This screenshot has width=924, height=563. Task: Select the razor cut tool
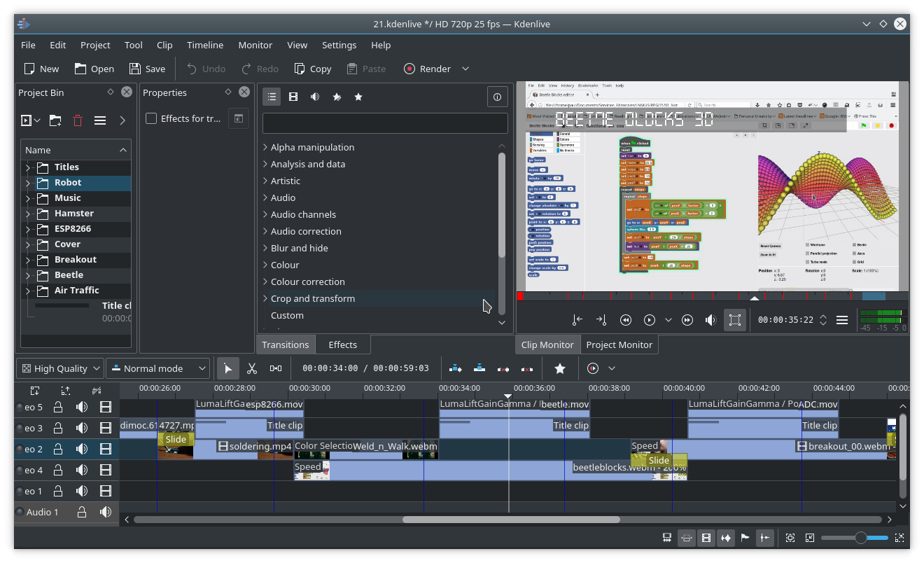251,368
